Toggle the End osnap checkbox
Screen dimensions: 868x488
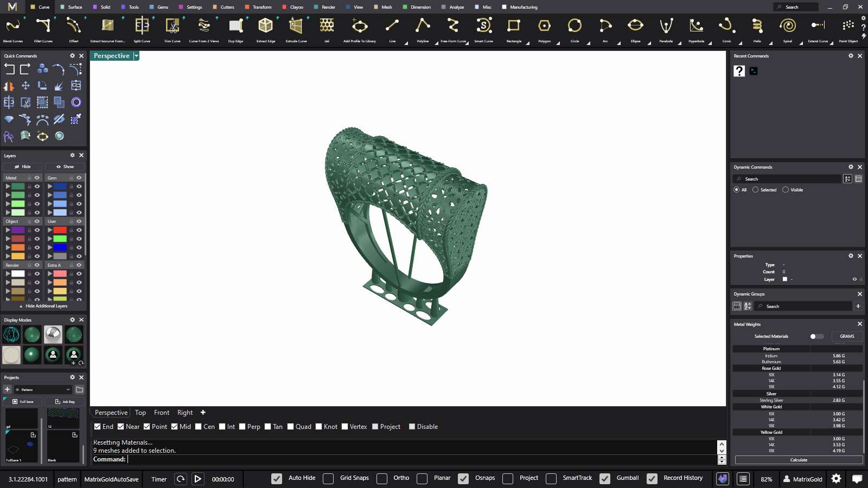click(x=97, y=427)
